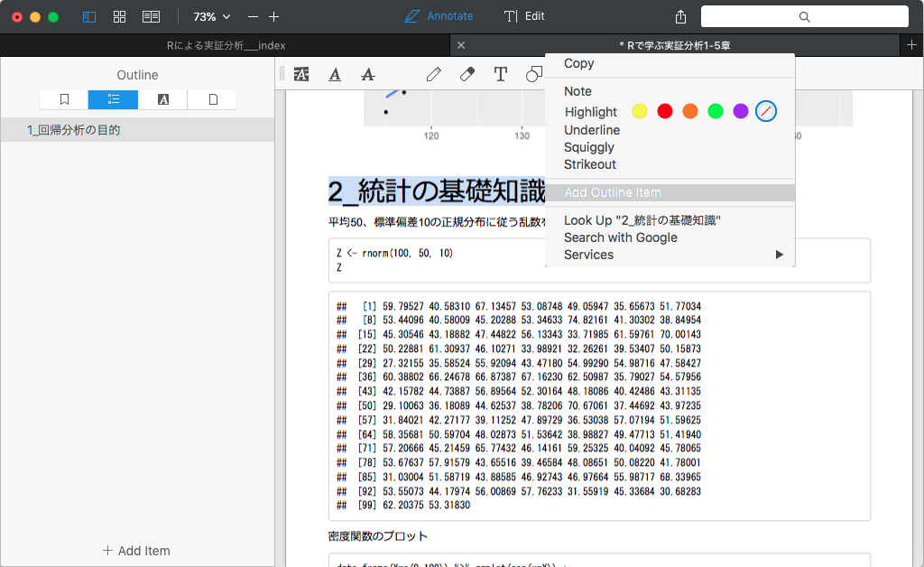Select the Pen drawing tool

pos(434,74)
